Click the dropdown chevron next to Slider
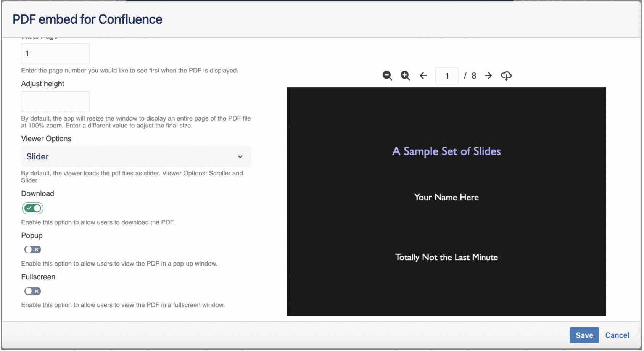The height and width of the screenshot is (351, 644). coord(240,157)
